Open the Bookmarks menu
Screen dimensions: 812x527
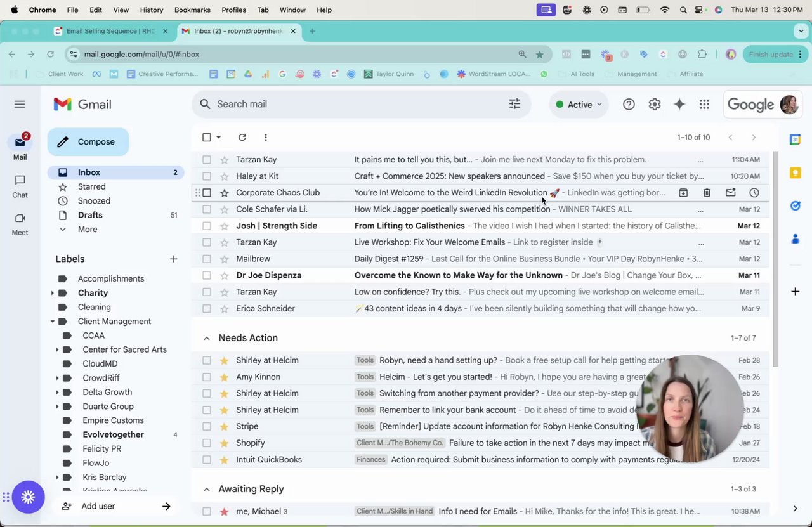(x=192, y=10)
